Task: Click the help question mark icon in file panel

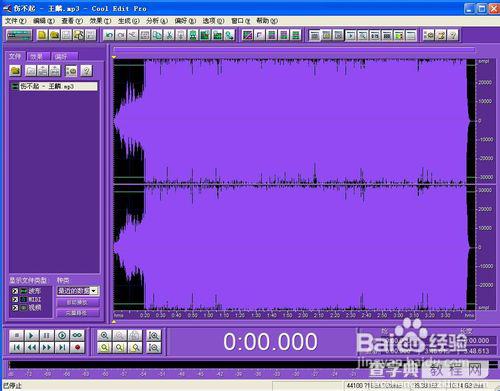Action: coord(86,71)
